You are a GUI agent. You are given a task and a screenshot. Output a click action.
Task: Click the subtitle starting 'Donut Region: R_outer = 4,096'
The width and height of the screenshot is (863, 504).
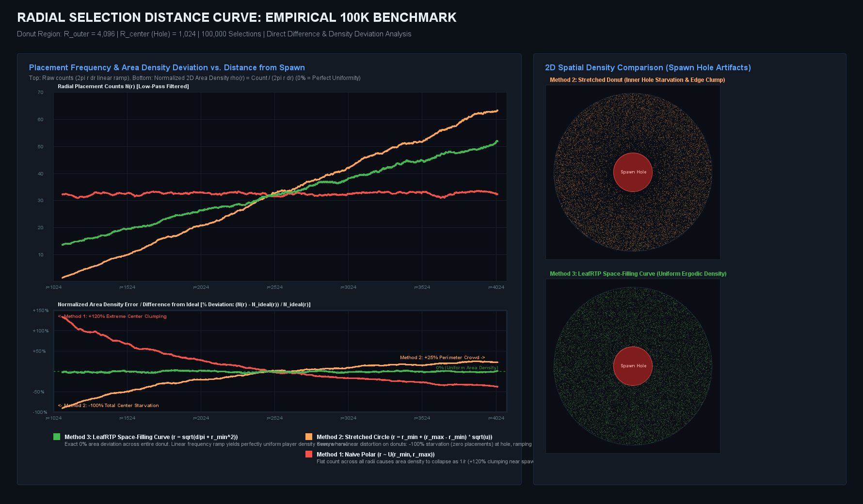tap(214, 34)
